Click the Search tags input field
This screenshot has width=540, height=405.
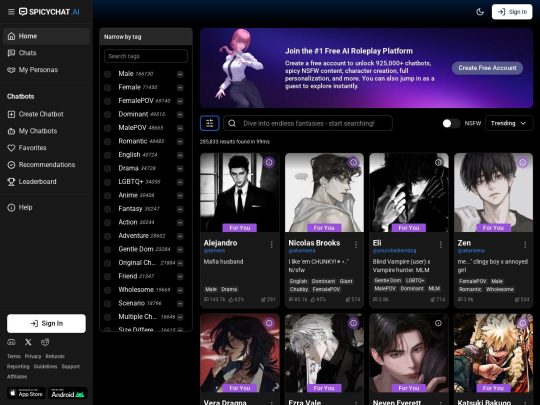[x=146, y=56]
